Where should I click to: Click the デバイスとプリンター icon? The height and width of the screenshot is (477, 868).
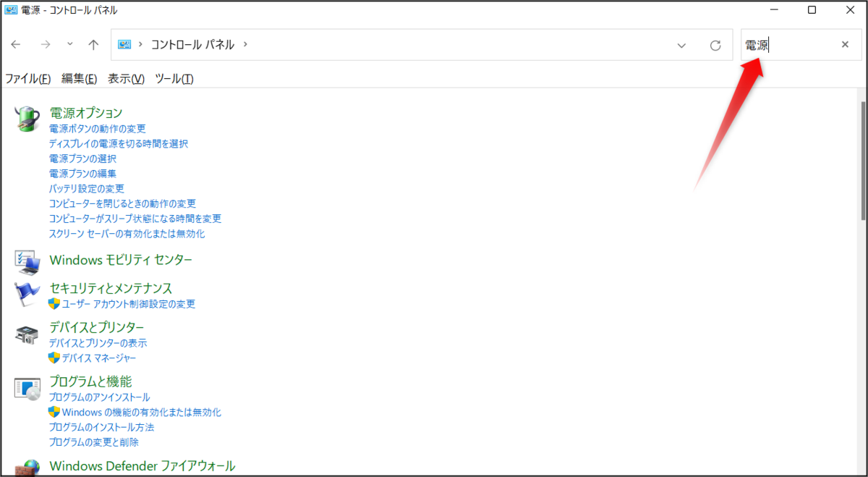pyautogui.click(x=27, y=334)
